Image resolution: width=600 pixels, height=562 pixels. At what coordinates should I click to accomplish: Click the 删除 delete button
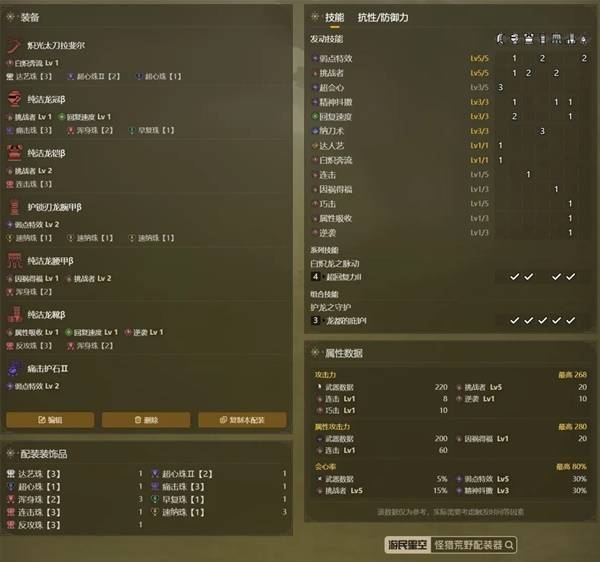(x=146, y=420)
